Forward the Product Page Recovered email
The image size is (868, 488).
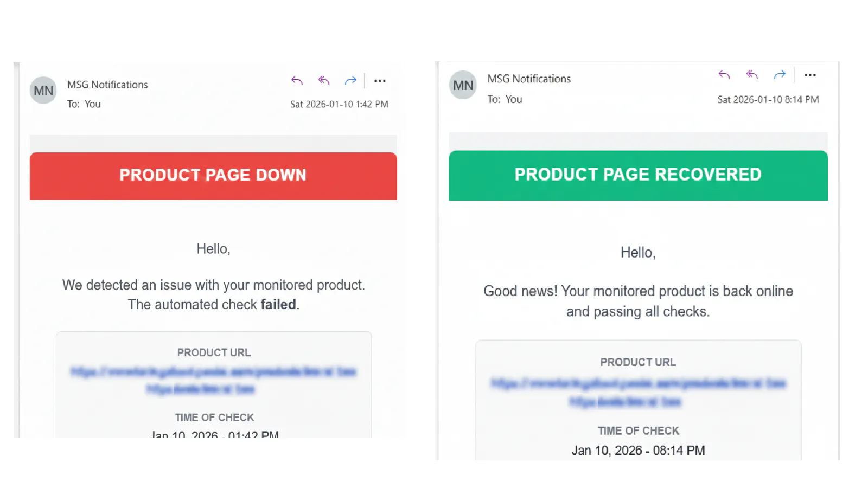(780, 75)
